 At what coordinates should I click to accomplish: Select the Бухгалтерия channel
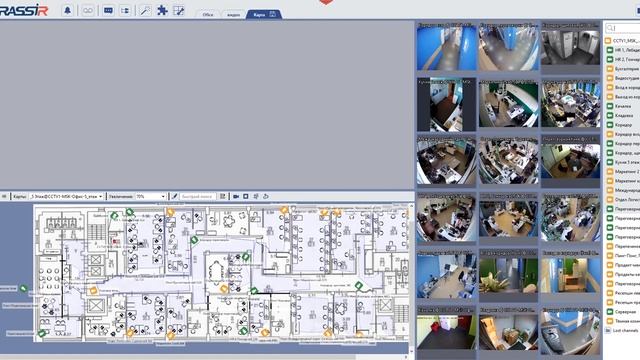pos(623,69)
